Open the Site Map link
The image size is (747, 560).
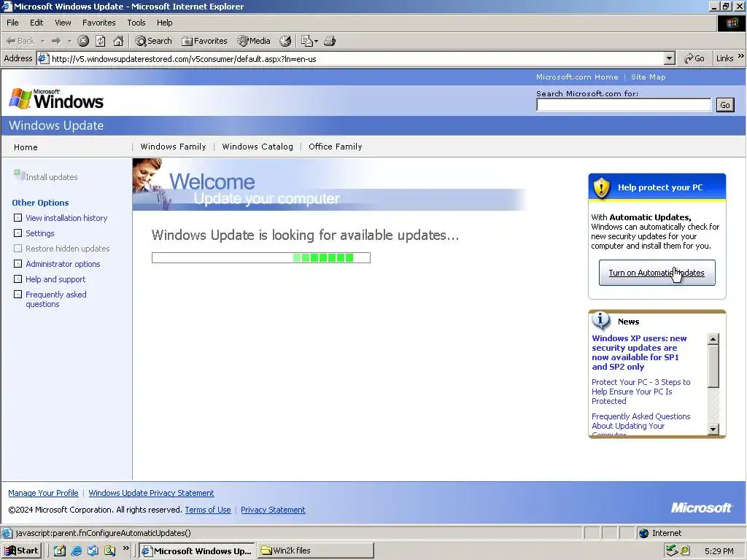coord(648,77)
